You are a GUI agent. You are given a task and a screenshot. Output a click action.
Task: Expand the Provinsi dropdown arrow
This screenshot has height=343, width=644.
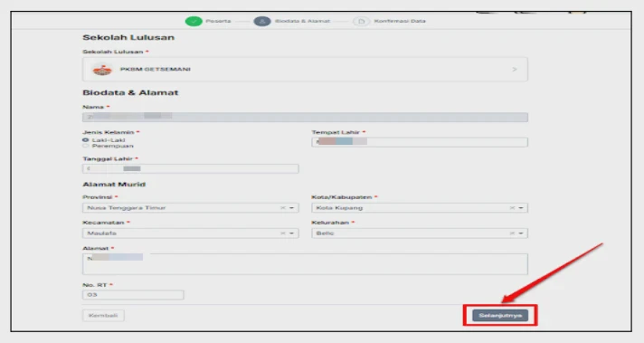tap(291, 208)
